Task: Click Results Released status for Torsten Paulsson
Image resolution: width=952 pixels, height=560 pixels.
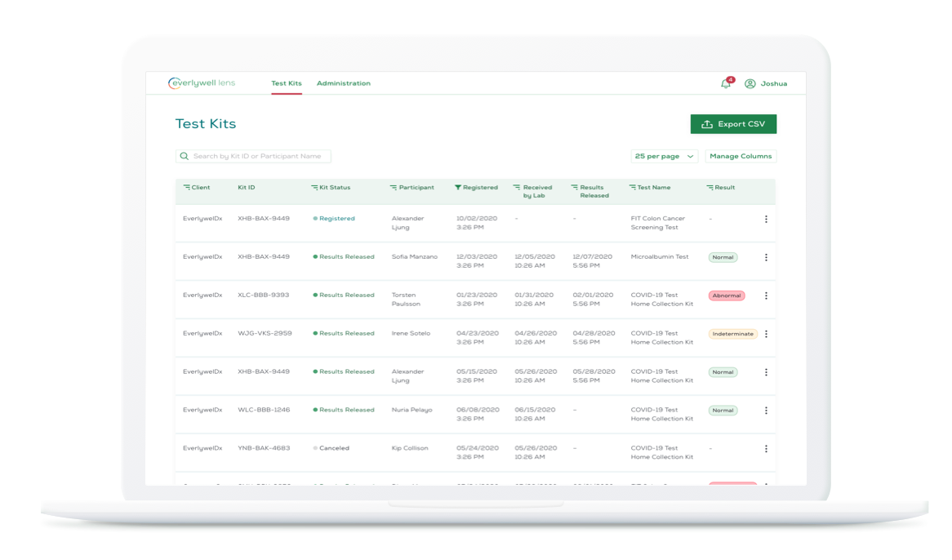Action: [344, 295]
